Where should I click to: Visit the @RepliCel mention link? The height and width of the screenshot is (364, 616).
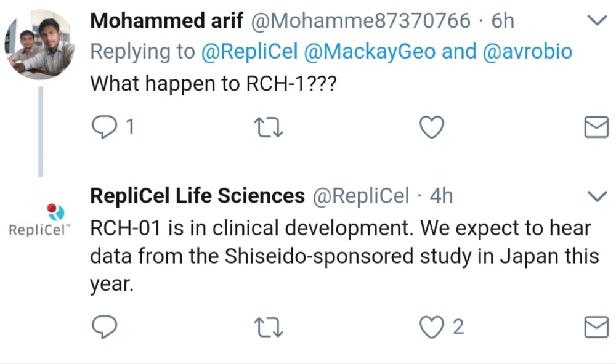pyautogui.click(x=249, y=52)
